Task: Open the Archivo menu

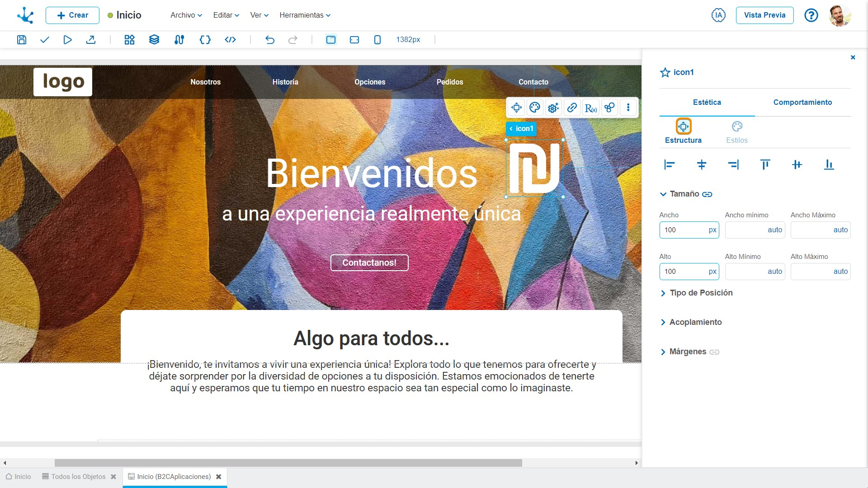Action: point(186,15)
